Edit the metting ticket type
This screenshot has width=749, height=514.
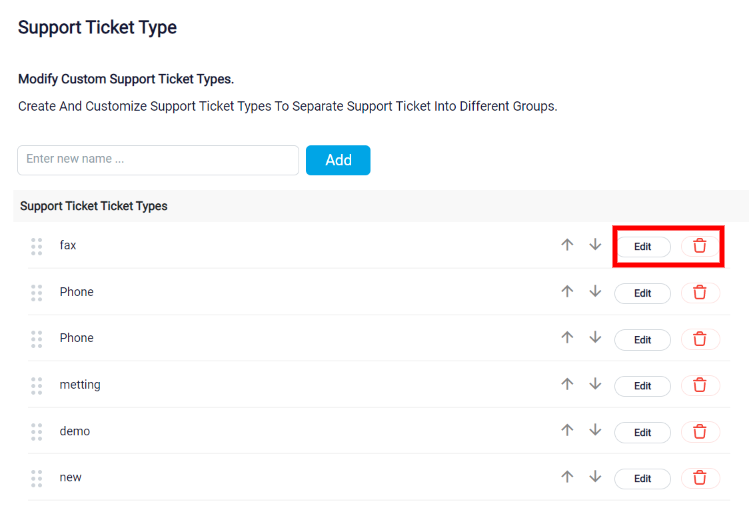pyautogui.click(x=642, y=386)
